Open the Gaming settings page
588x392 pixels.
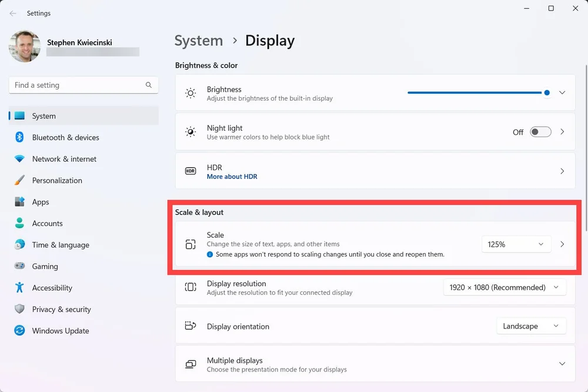point(45,266)
